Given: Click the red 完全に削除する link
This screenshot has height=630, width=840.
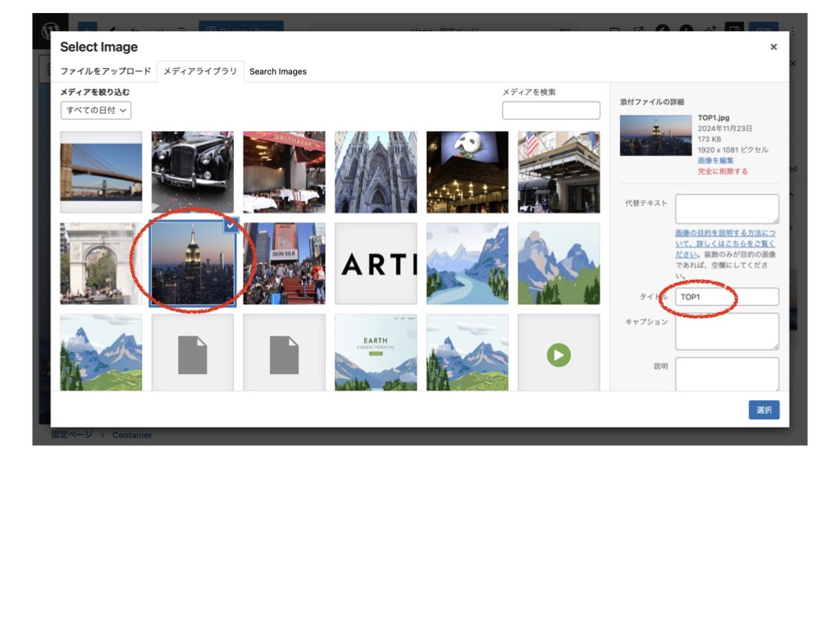Looking at the screenshot, I should coord(723,171).
